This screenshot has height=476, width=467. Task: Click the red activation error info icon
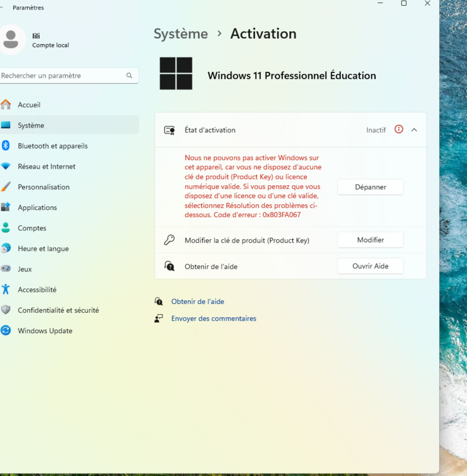pyautogui.click(x=398, y=129)
